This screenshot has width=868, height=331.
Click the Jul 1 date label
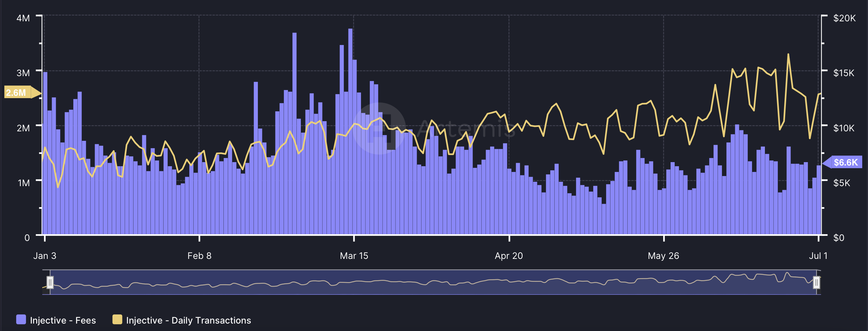point(818,256)
